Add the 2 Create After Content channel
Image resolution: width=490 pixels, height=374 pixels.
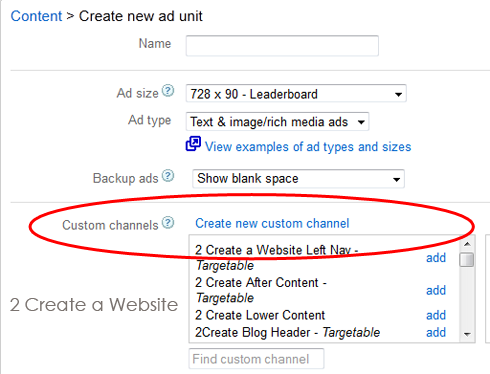pyautogui.click(x=436, y=290)
